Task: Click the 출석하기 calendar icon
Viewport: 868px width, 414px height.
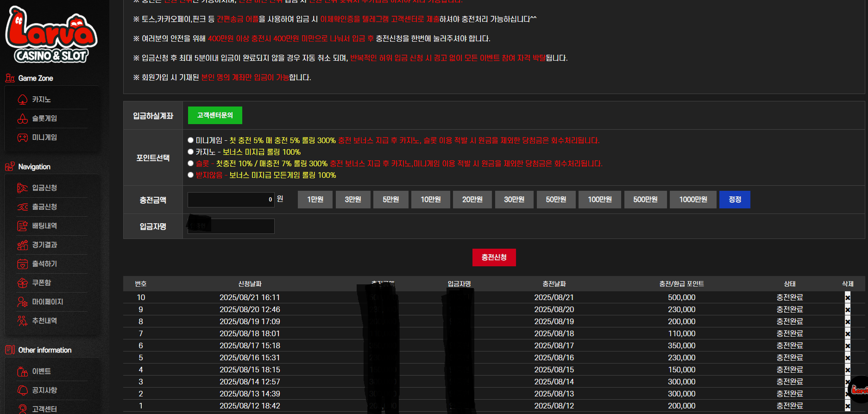Action: (x=23, y=264)
